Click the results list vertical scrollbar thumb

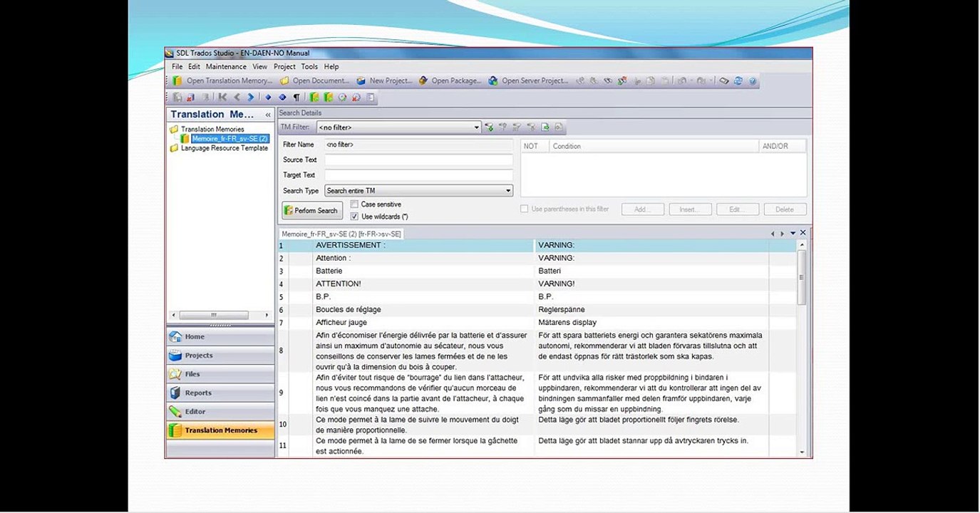tap(801, 277)
